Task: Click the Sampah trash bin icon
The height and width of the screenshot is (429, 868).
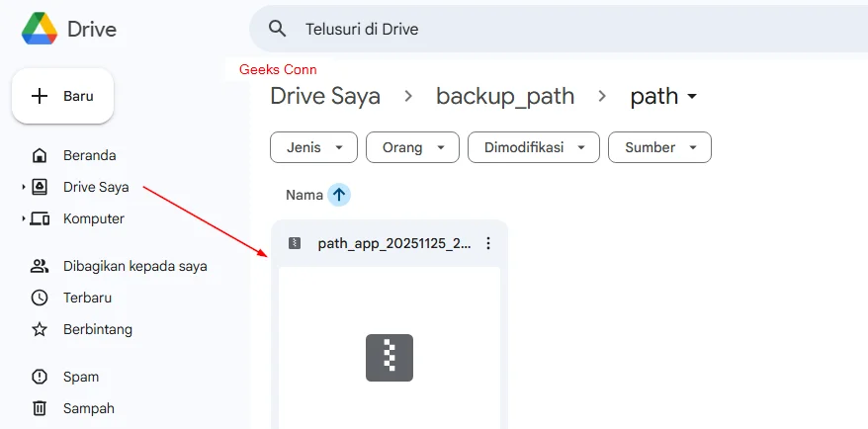Action: pyautogui.click(x=40, y=409)
